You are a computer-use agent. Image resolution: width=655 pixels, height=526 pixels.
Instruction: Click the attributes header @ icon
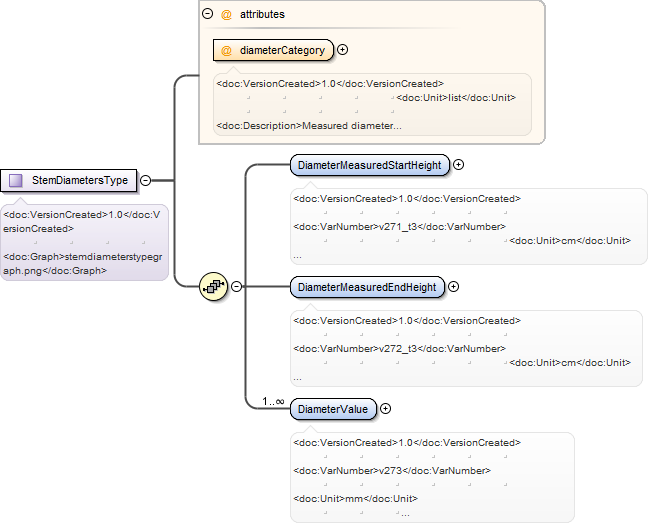click(x=226, y=15)
